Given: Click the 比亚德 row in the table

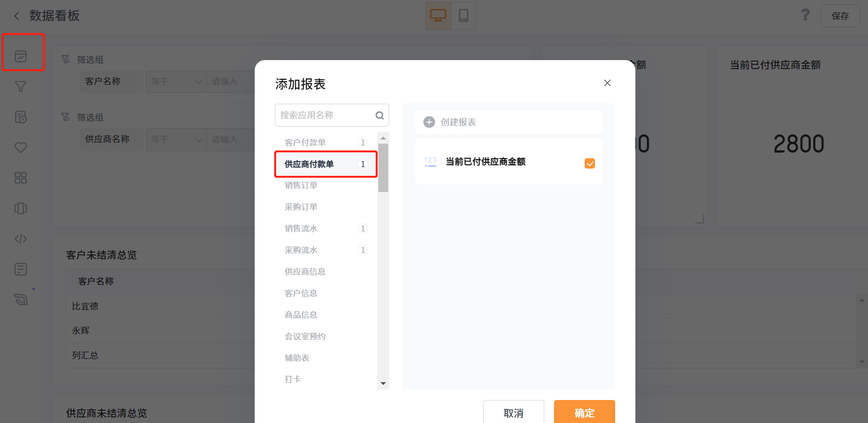Looking at the screenshot, I should 160,306.
